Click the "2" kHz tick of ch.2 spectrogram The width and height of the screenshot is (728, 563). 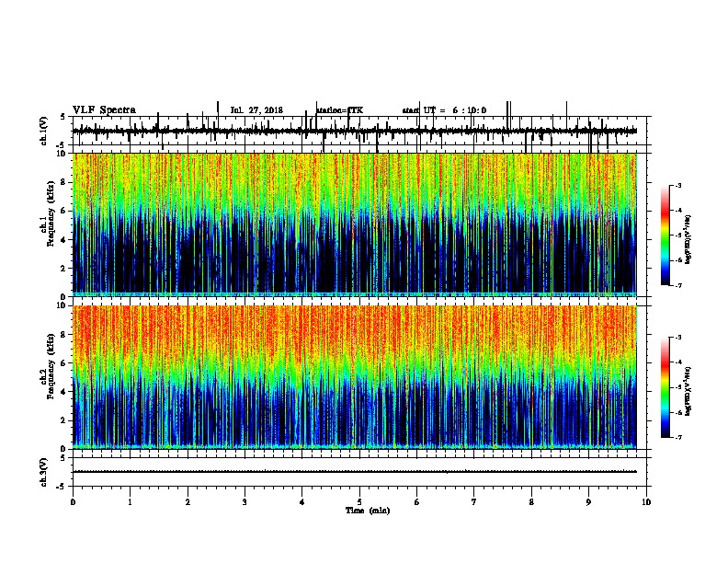click(64, 420)
